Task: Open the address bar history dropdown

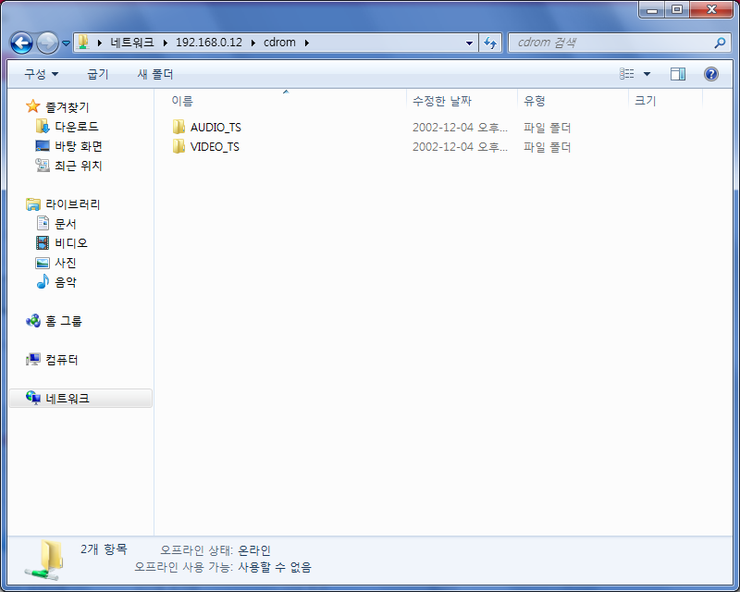Action: click(x=469, y=43)
